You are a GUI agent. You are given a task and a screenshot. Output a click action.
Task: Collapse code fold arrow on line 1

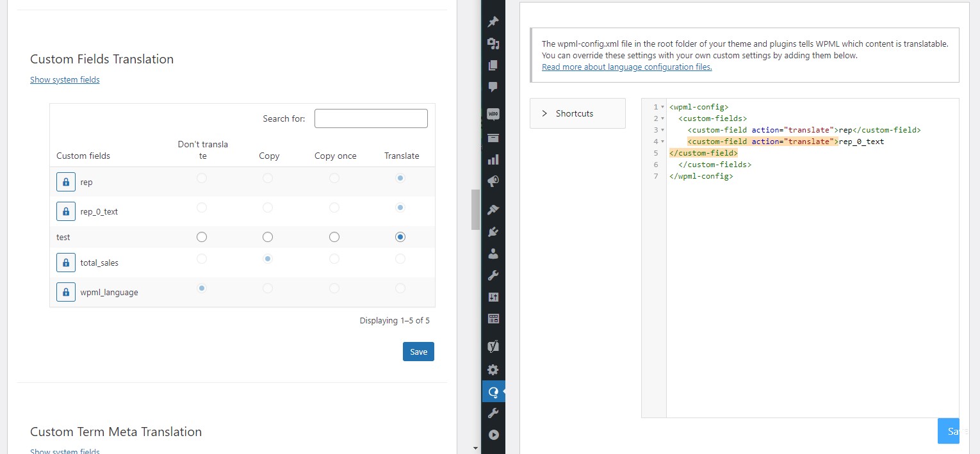pos(662,107)
